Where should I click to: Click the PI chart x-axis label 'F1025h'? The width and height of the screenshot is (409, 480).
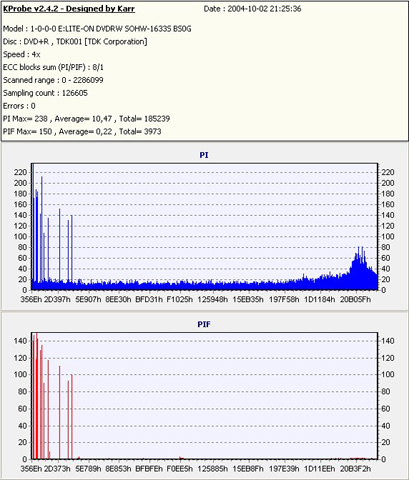[180, 299]
